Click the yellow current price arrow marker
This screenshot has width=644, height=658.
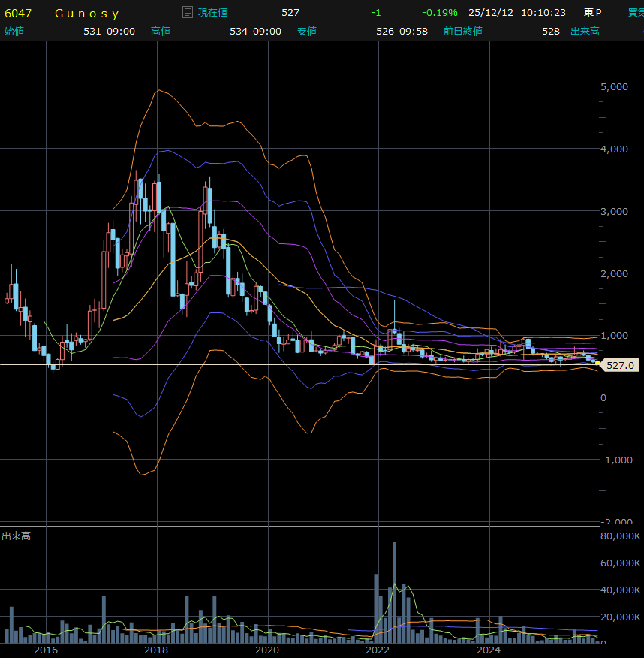(598, 364)
